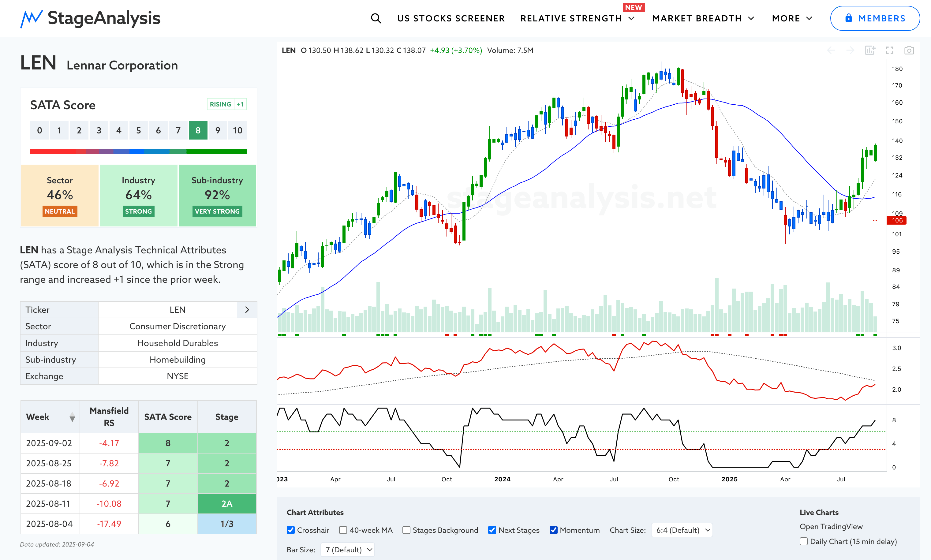The image size is (931, 560).
Task: Click the RISING +1 badge
Action: pyautogui.click(x=227, y=104)
